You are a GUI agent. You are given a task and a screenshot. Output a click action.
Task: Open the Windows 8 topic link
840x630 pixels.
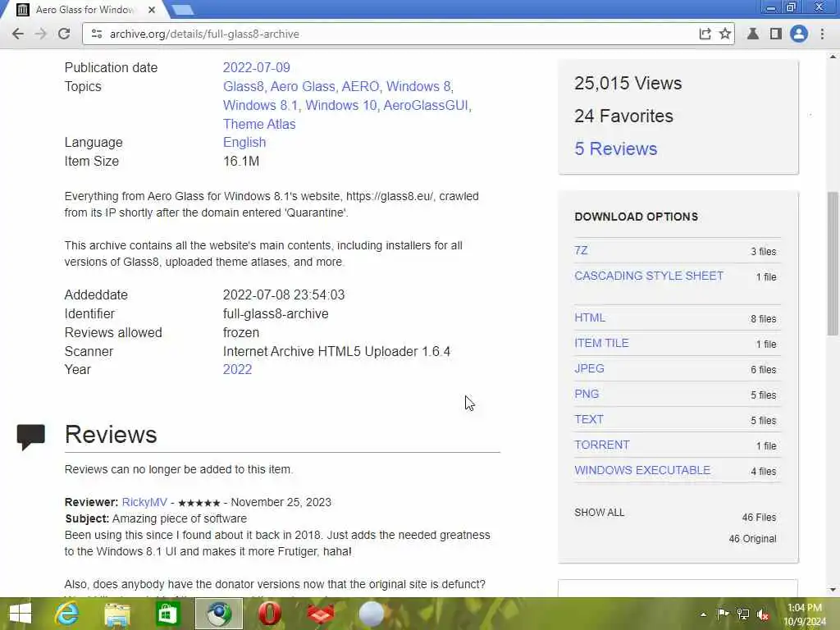418,86
